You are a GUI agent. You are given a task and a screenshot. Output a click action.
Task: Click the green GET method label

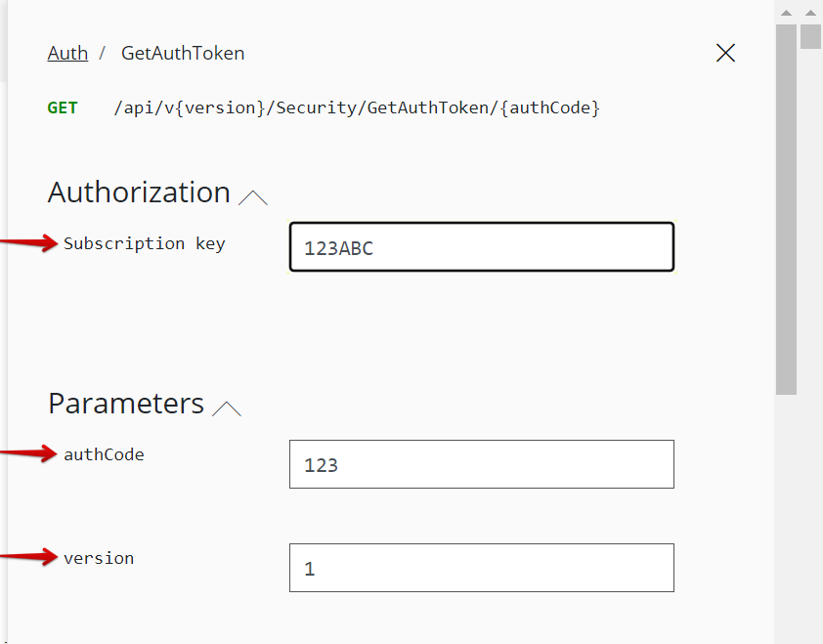tap(63, 107)
